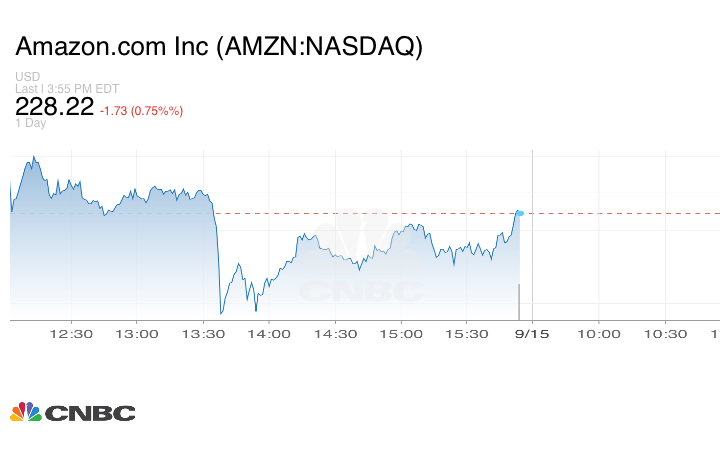Click the 15:00 time axis label
The image size is (720, 450).
[402, 334]
